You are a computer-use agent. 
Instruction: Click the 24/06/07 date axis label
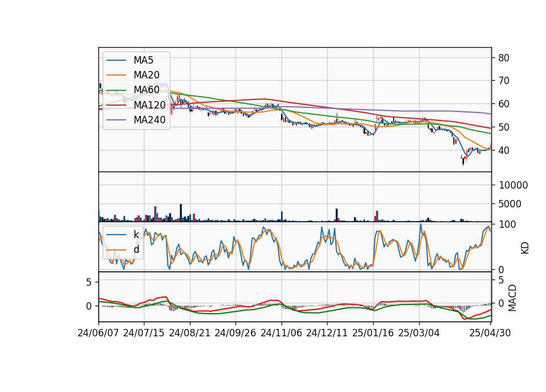pos(98,333)
